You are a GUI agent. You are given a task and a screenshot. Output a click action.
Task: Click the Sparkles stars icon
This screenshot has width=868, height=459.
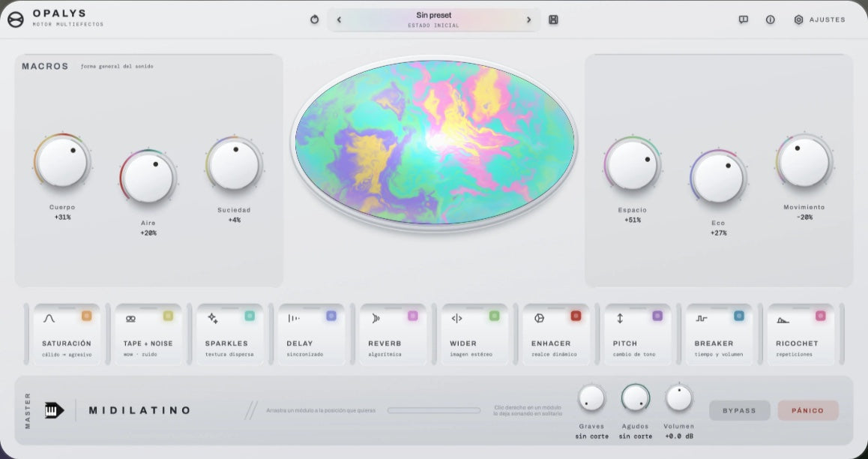point(213,318)
